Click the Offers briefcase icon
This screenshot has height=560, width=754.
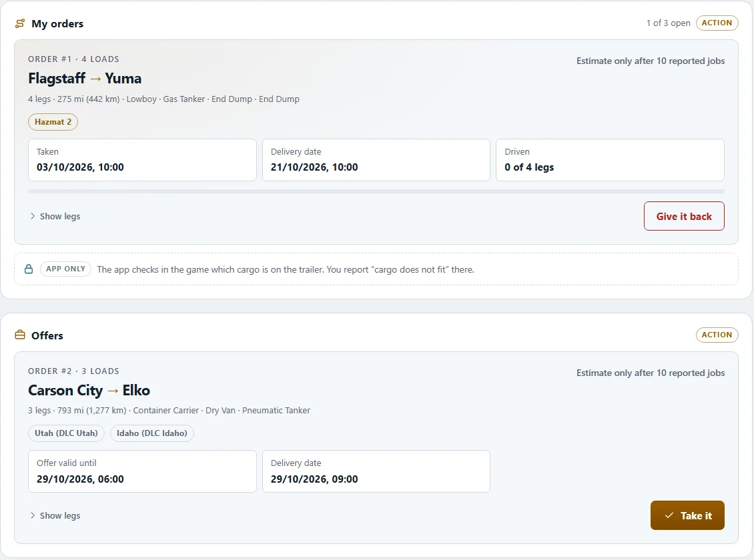[x=20, y=335]
